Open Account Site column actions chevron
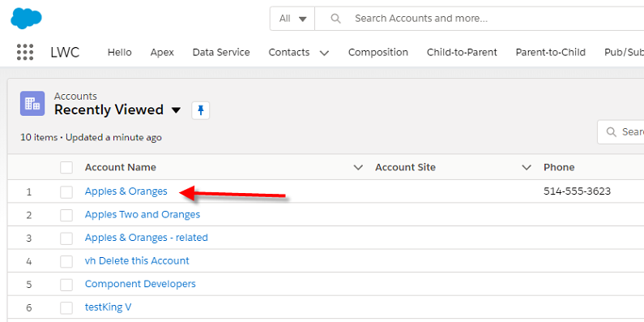 526,167
